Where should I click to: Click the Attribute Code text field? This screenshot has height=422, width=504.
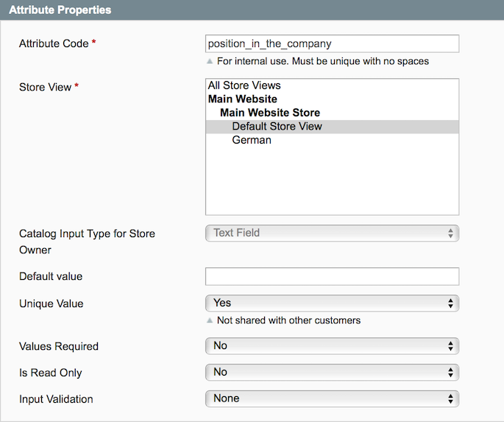pyautogui.click(x=332, y=43)
